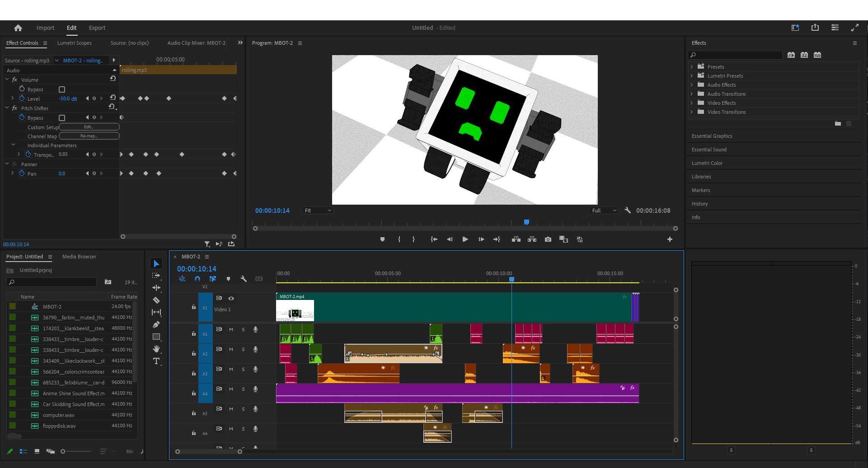Mute audio track A4

tap(231, 389)
